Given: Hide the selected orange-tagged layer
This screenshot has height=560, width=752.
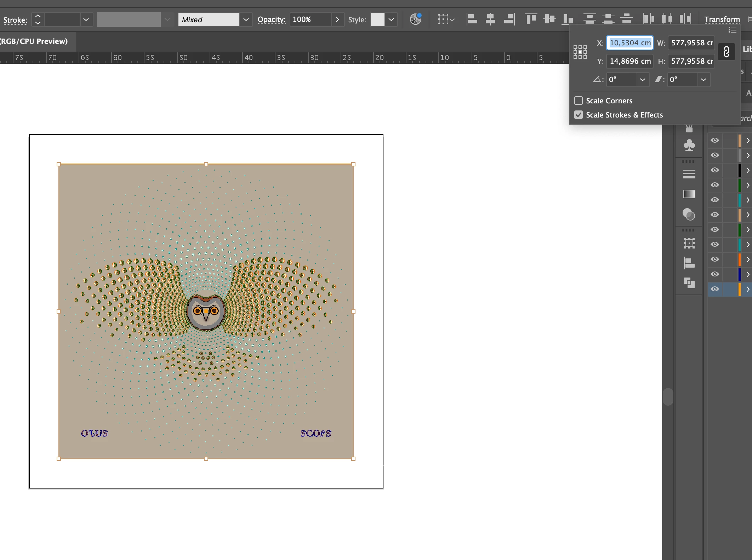Looking at the screenshot, I should click(x=715, y=289).
